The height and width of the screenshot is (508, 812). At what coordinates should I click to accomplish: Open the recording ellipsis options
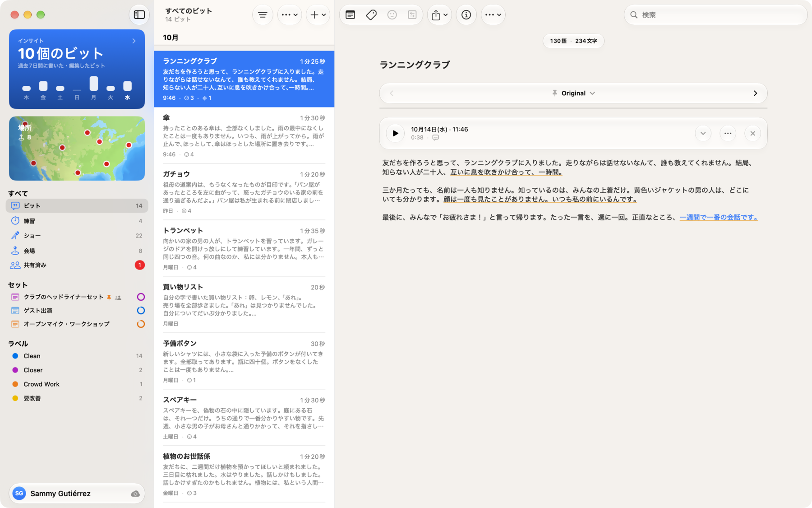[x=728, y=133]
